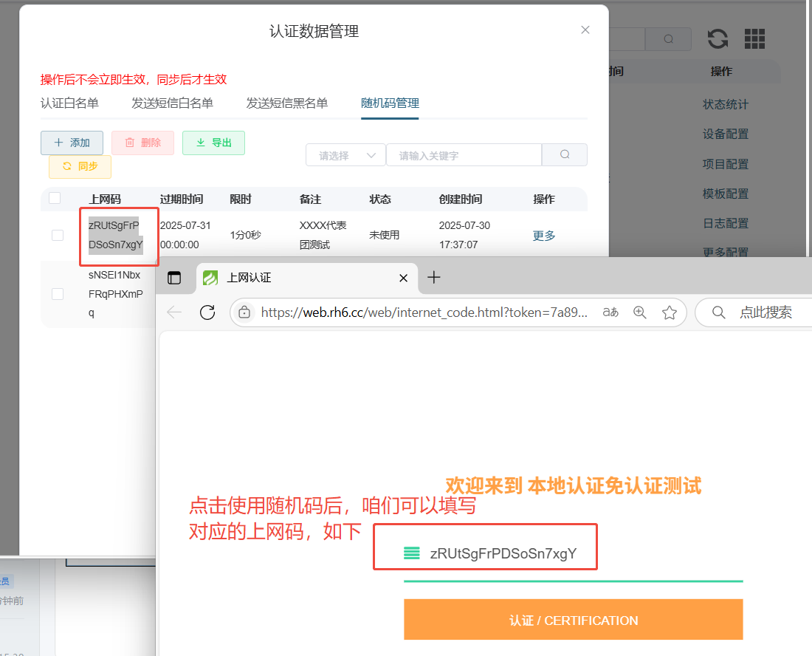Open 更多配置 in the right panel
The width and height of the screenshot is (812, 656).
725,252
